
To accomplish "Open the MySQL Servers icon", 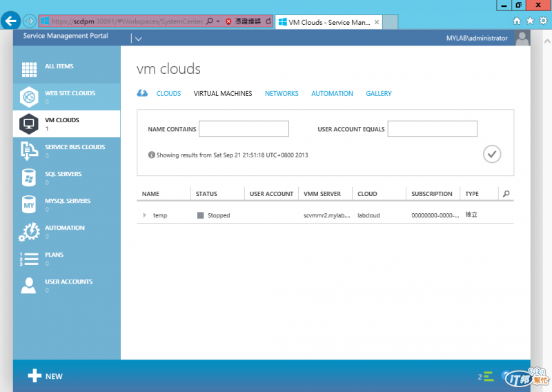I will pos(28,205).
